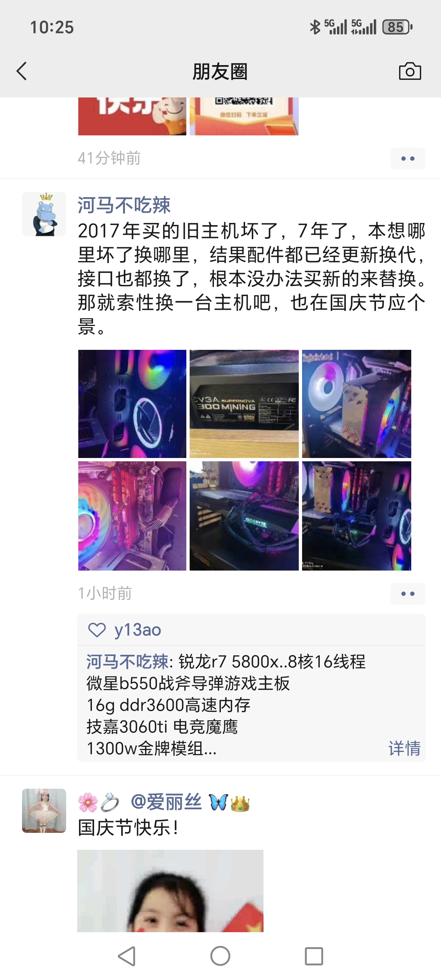
Task: Open the QR code promotional image
Action: [244, 116]
